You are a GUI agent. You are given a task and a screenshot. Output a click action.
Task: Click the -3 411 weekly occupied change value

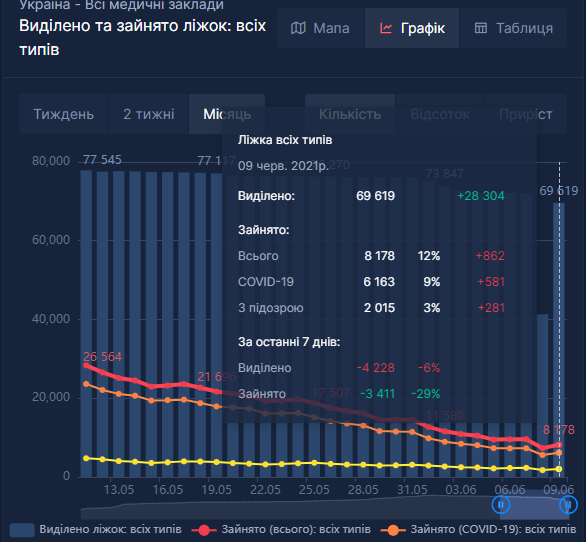[377, 394]
